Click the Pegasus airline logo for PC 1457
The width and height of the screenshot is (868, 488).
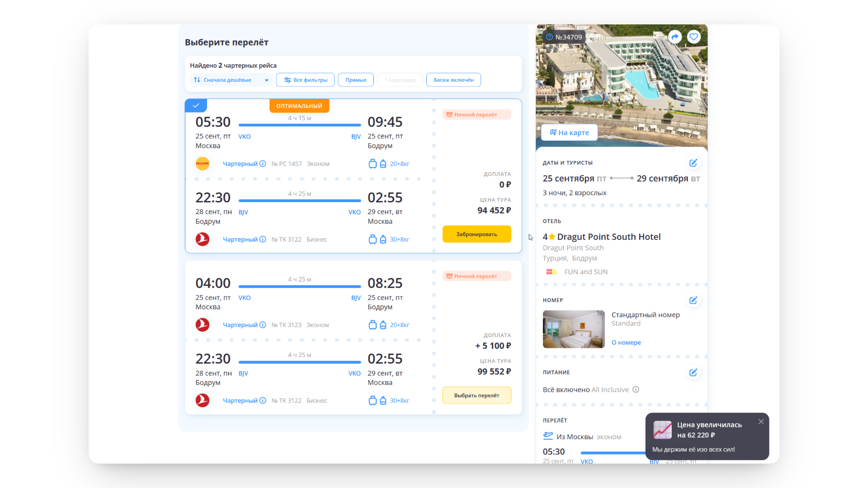pos(203,164)
